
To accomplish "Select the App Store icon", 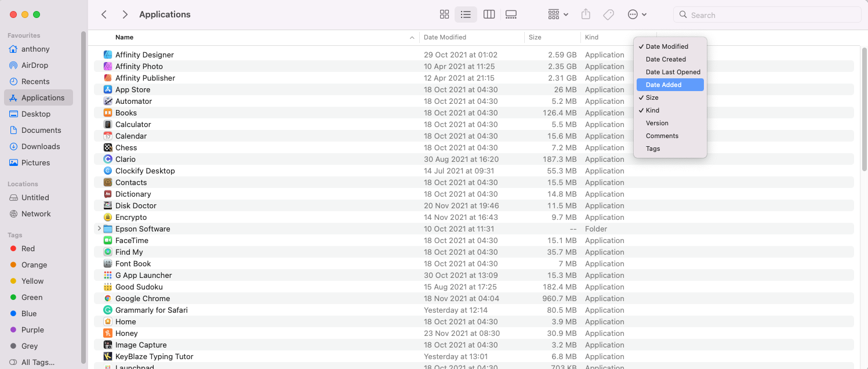I will 108,89.
